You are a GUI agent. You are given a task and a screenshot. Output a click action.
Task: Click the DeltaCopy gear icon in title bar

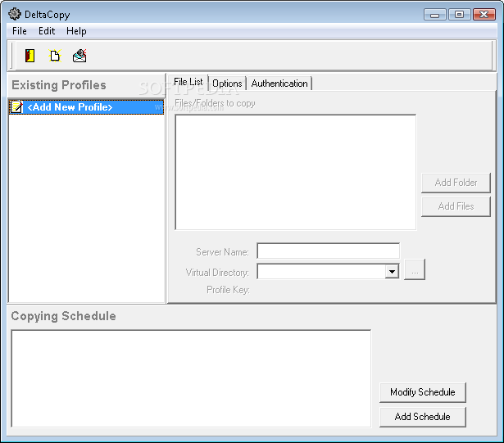pyautogui.click(x=15, y=14)
